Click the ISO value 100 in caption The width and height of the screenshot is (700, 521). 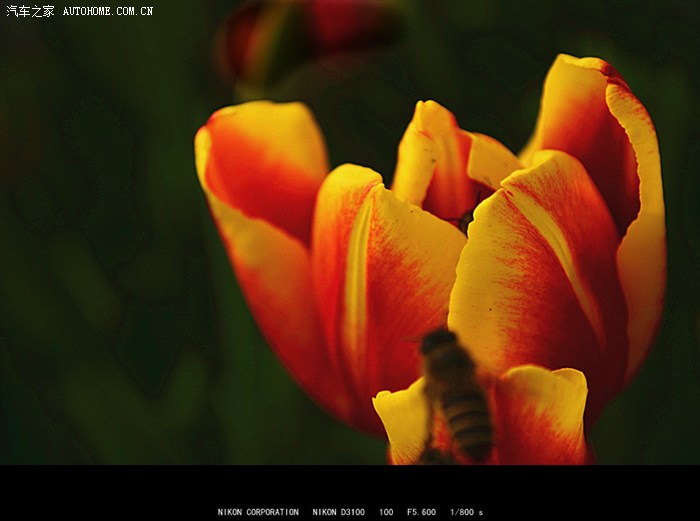tap(385, 512)
